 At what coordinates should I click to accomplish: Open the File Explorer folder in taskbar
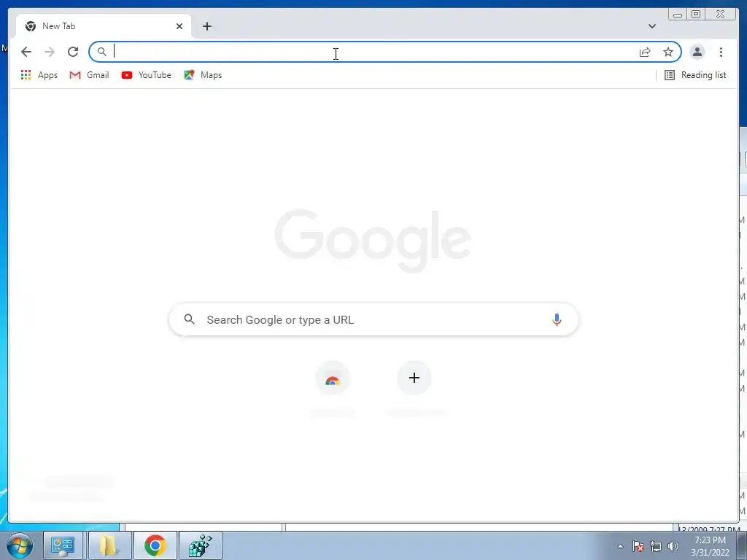pyautogui.click(x=109, y=545)
